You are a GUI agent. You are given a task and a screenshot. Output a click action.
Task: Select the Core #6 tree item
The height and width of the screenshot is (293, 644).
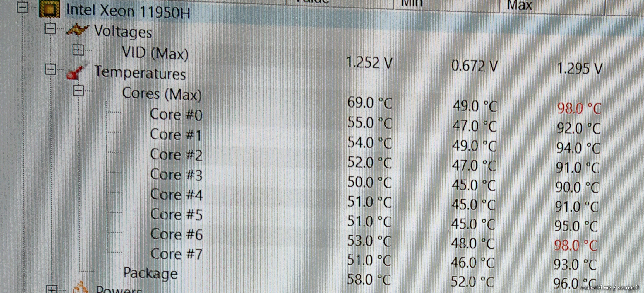[x=177, y=234]
